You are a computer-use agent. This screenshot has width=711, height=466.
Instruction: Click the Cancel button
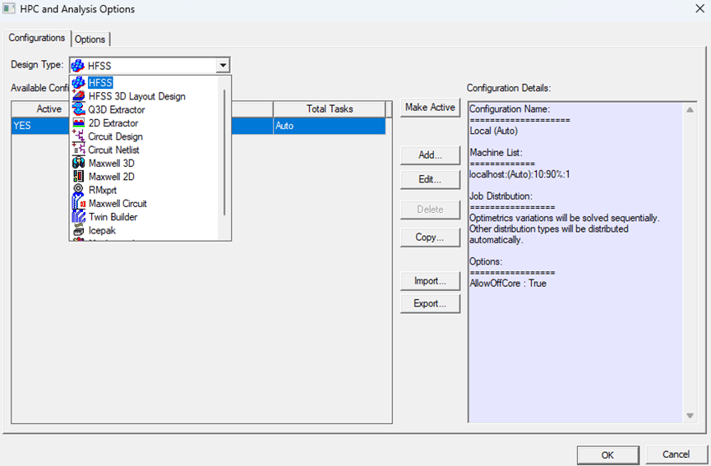click(676, 454)
